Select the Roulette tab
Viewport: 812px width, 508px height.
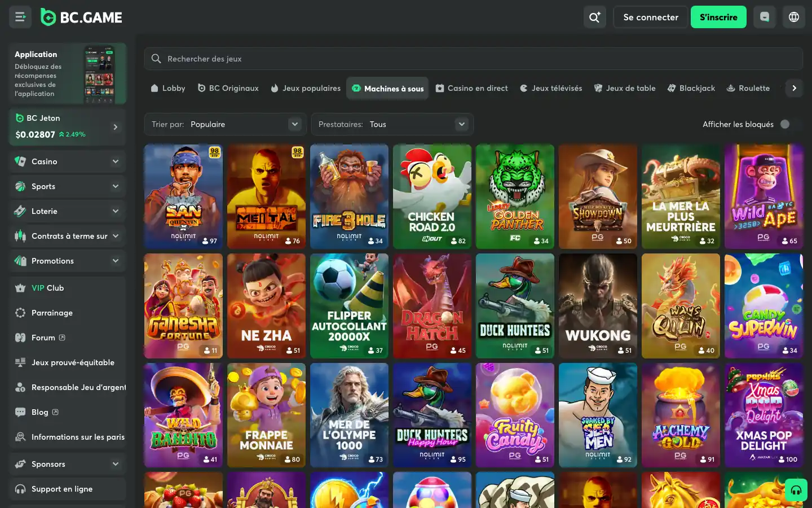coord(748,88)
